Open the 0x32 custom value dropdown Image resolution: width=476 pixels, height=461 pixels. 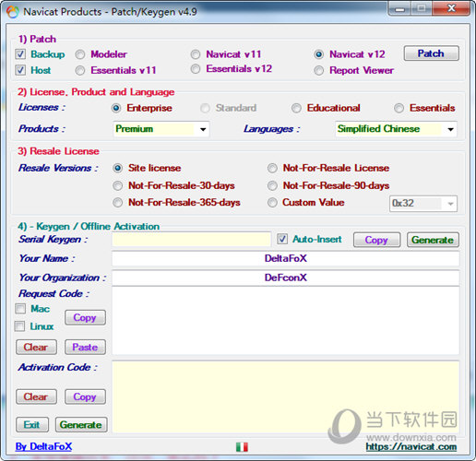point(423,204)
